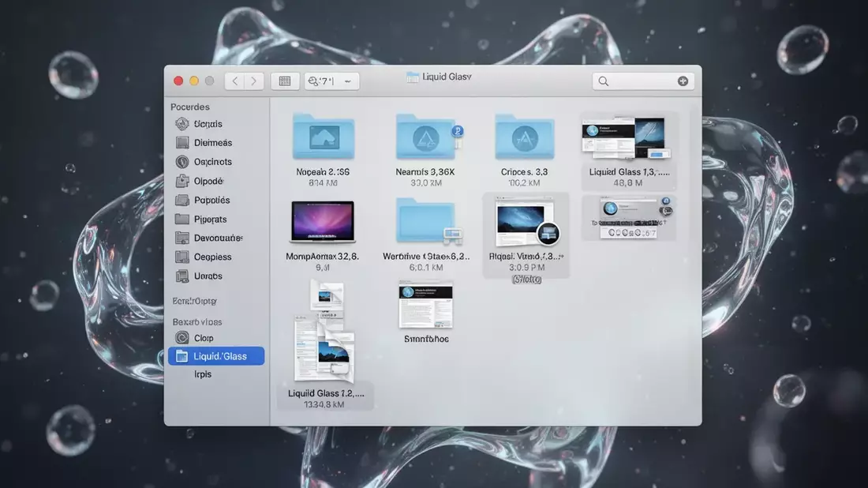Open the Werbrfive folder

click(426, 220)
